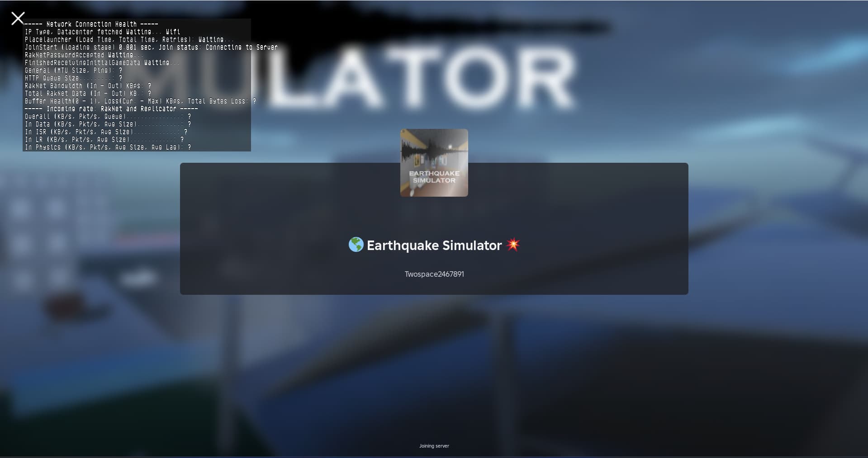Select the 'In ISR (KB/s, Pkt/s, Avg Size)' line
This screenshot has height=458, width=868.
106,132
